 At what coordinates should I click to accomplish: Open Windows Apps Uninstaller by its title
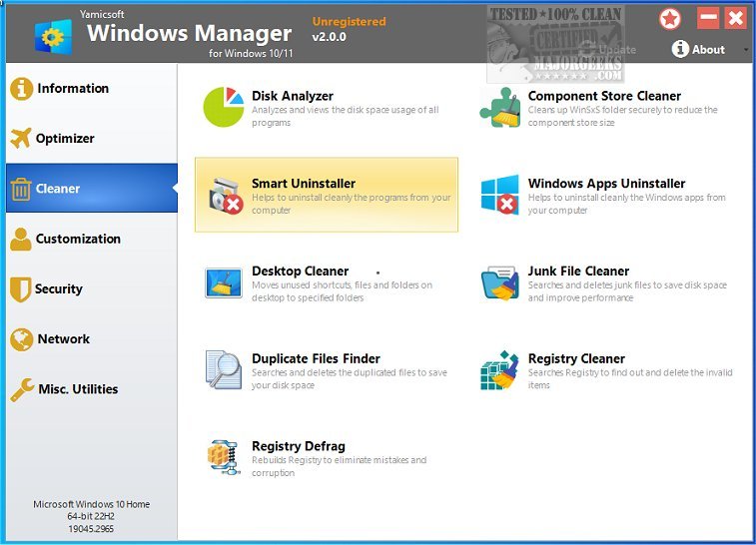pyautogui.click(x=606, y=184)
